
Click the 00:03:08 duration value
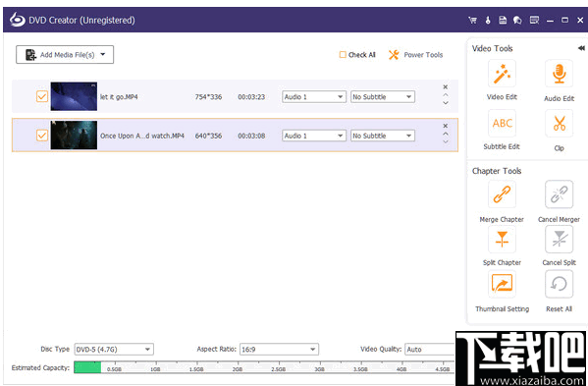coord(251,136)
